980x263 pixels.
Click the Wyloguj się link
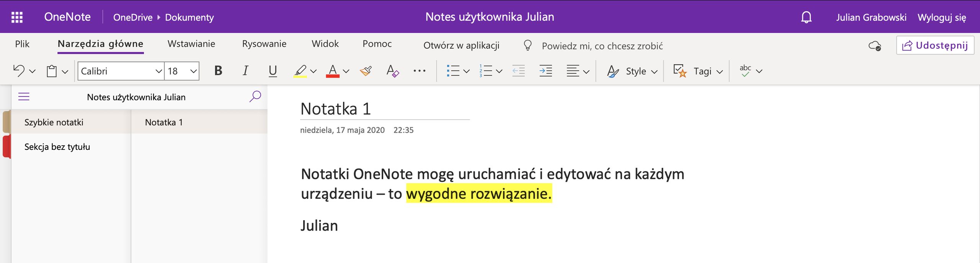point(942,18)
